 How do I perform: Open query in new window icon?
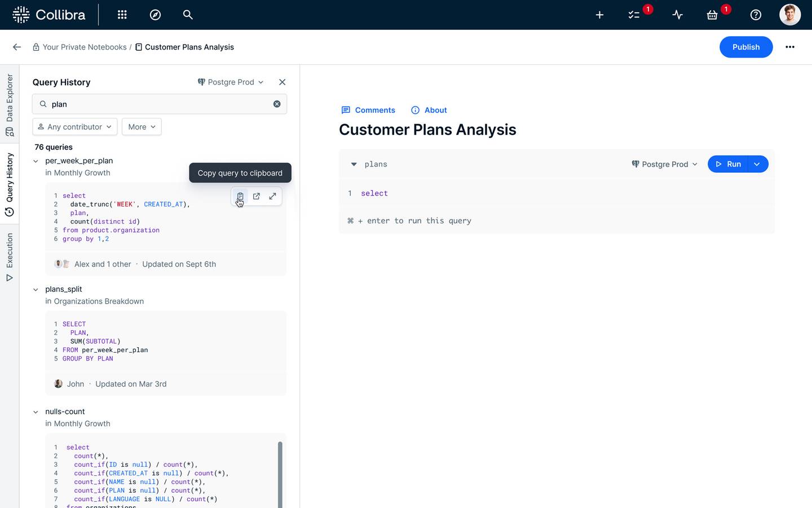257,196
